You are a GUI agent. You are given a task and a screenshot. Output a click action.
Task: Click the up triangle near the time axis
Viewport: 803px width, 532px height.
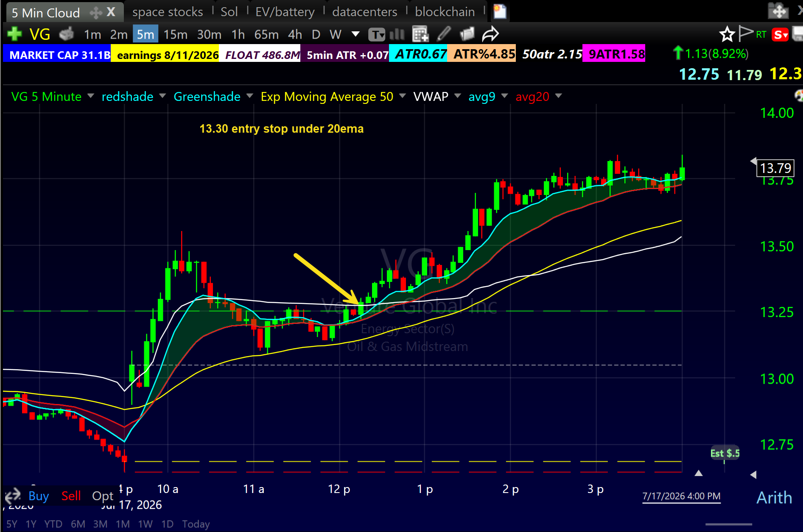699,473
